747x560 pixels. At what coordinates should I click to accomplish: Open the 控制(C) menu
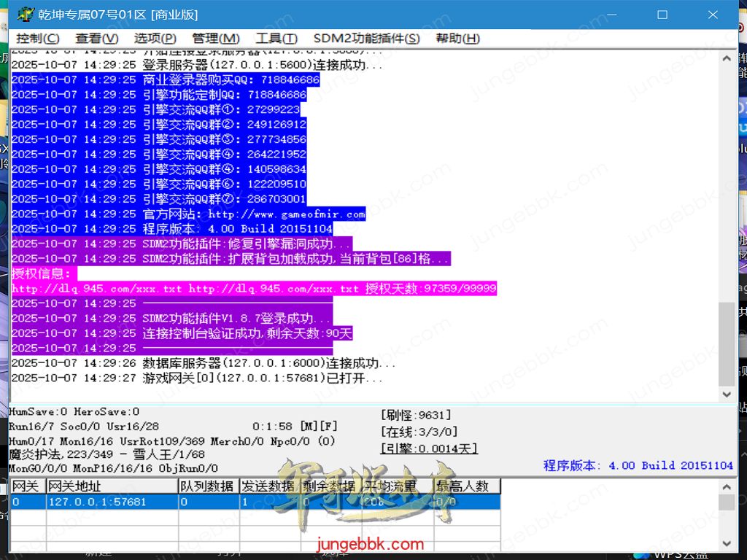pos(38,39)
